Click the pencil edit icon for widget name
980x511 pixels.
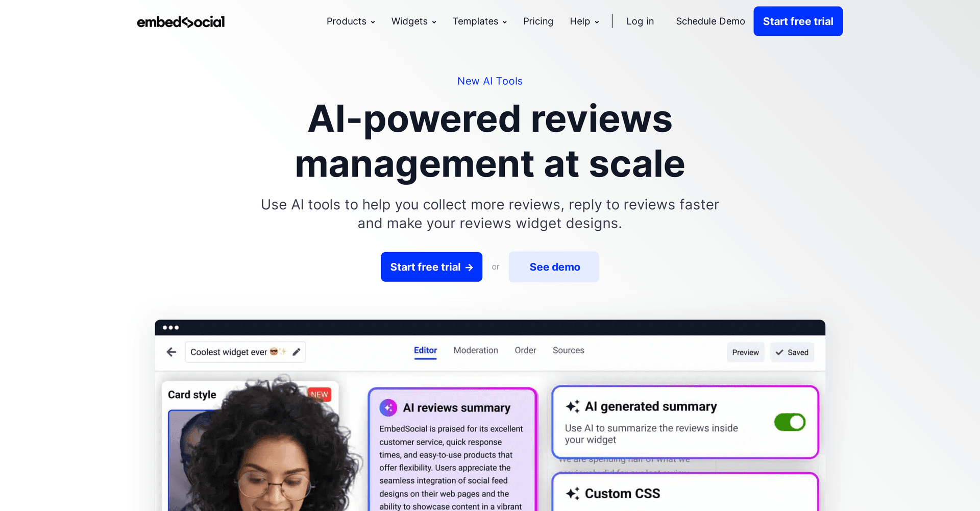(297, 352)
